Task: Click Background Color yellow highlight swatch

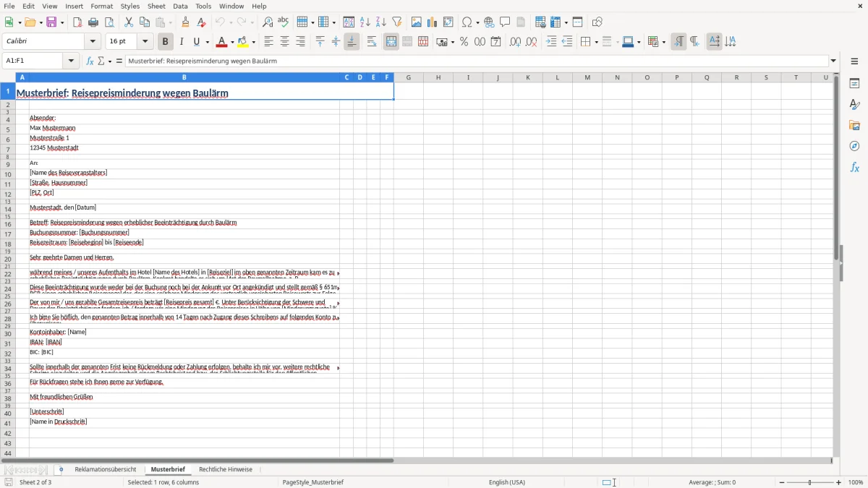Action: coord(244,42)
